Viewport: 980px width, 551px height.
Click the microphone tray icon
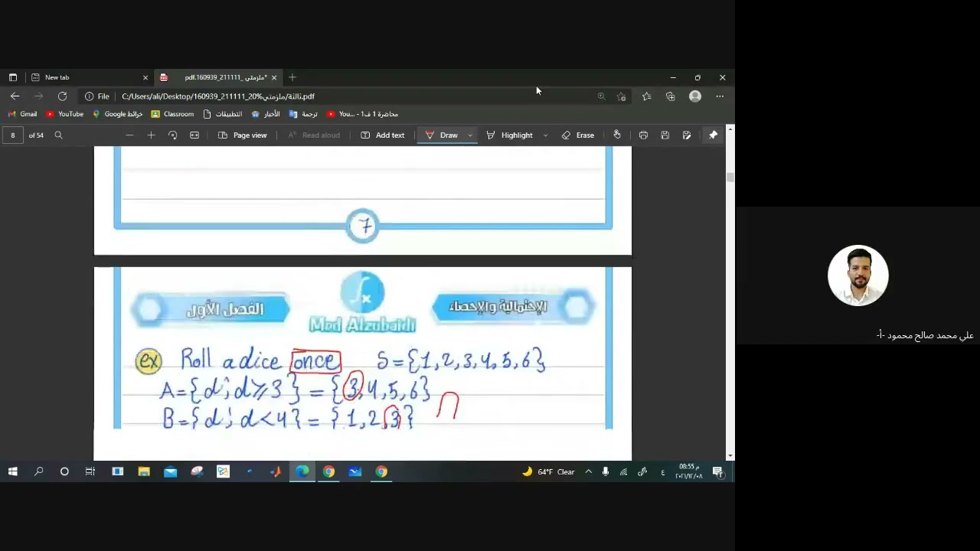tap(606, 471)
